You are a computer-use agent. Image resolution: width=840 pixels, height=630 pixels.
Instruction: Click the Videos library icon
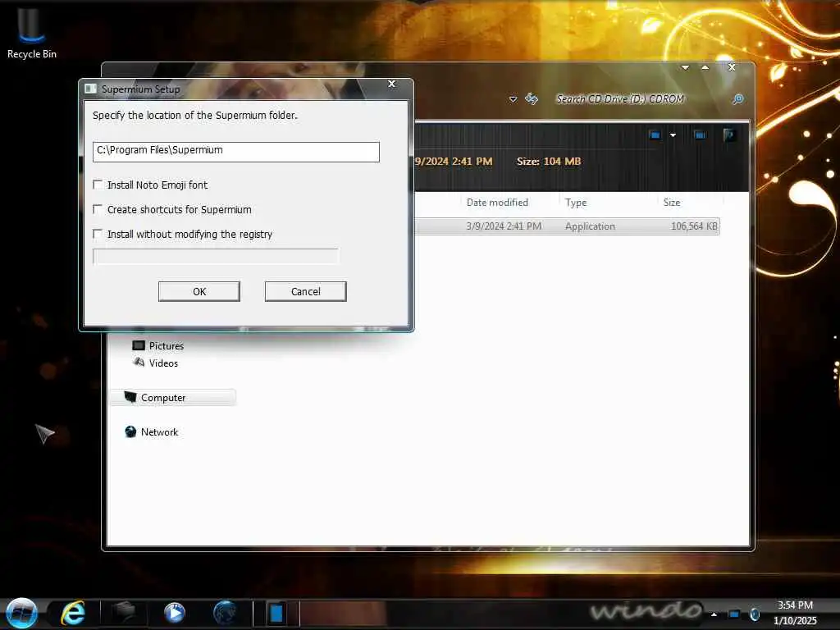139,363
